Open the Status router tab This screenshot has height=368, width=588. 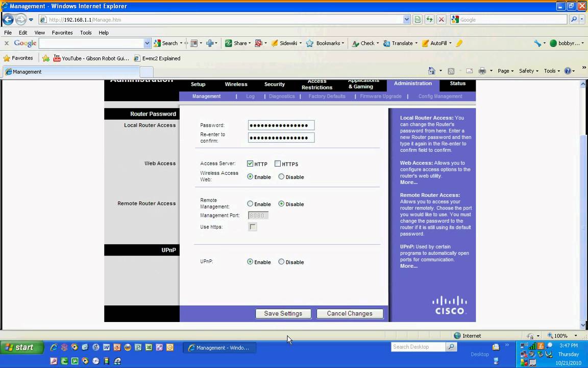click(457, 83)
